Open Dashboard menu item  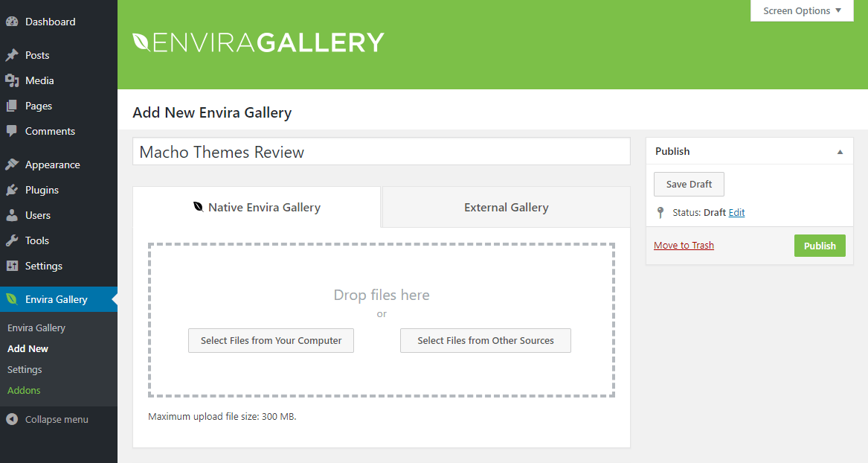(x=59, y=22)
